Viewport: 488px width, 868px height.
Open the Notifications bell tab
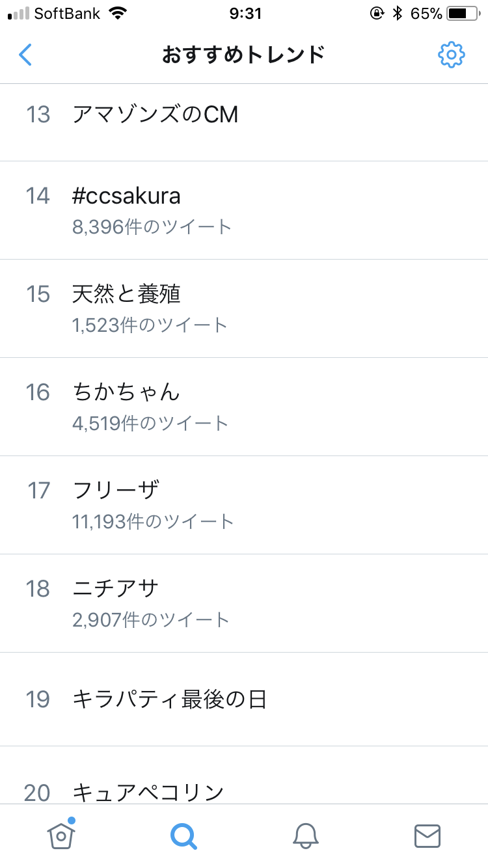pos(305,835)
